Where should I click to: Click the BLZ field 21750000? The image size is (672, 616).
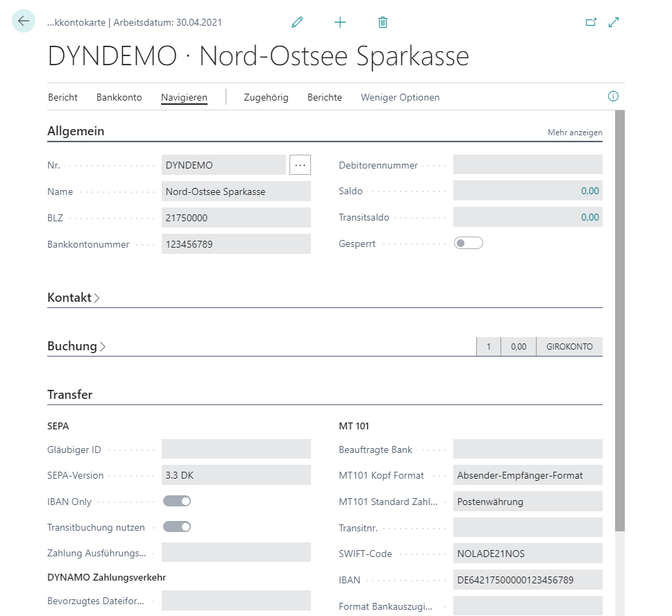236,218
